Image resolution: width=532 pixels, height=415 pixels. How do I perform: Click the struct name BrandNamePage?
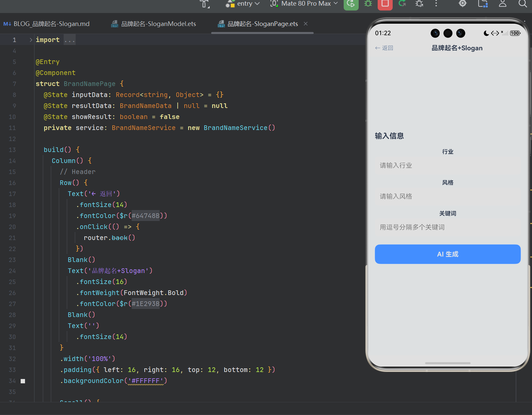click(x=90, y=84)
